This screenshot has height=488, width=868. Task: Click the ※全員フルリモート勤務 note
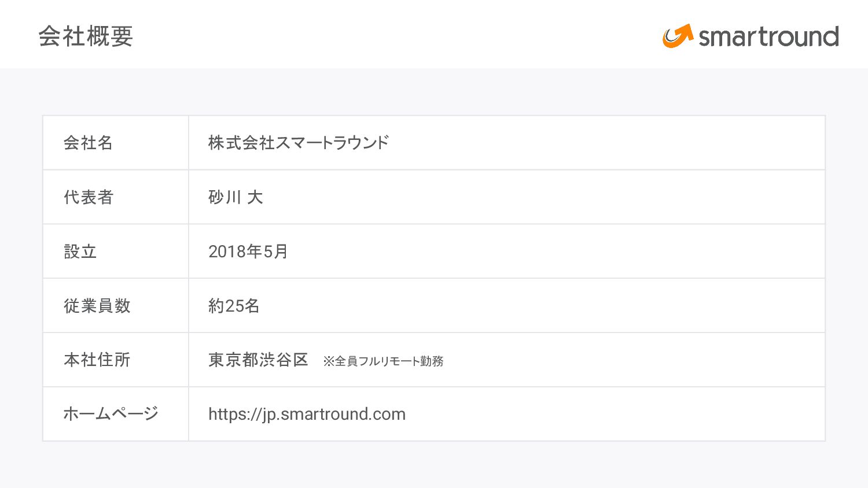point(383,361)
